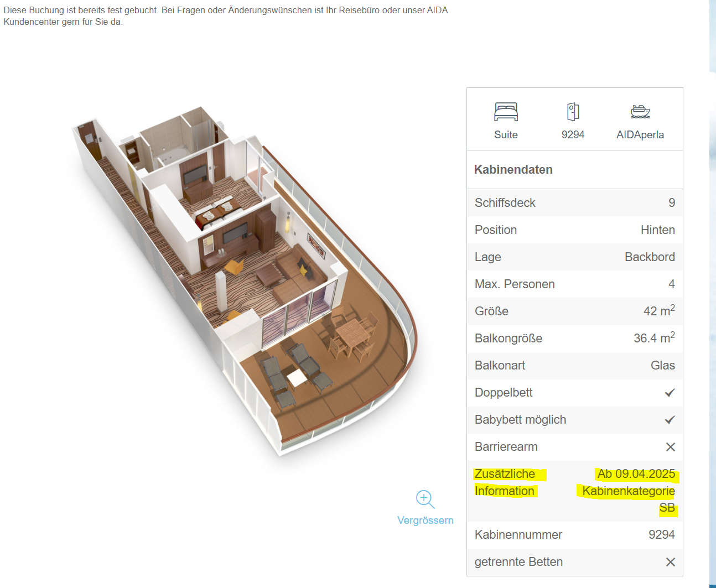This screenshot has width=716, height=588.
Task: Open the Vergrössern link
Action: (425, 521)
